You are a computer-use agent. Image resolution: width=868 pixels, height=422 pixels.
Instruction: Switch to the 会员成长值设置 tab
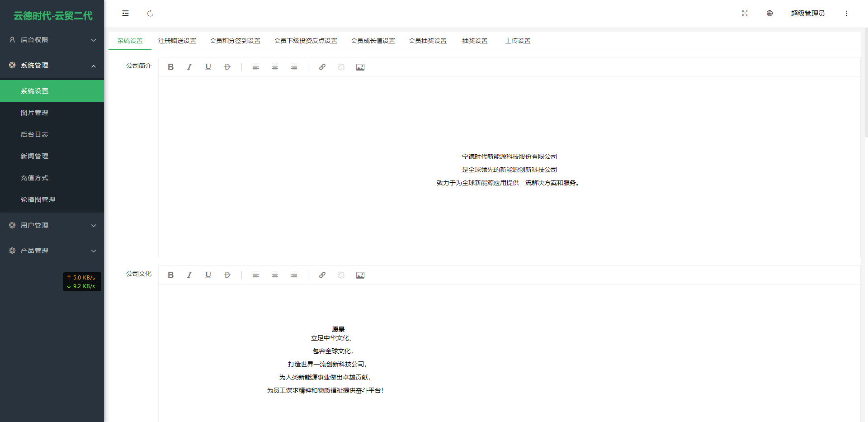(373, 41)
